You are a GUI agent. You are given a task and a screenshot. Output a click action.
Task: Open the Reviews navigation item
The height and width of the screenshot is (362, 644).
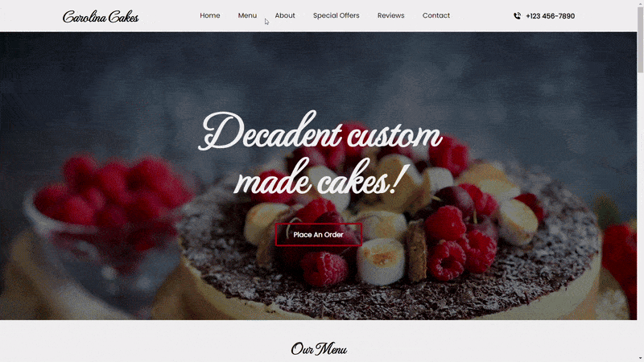pos(391,15)
